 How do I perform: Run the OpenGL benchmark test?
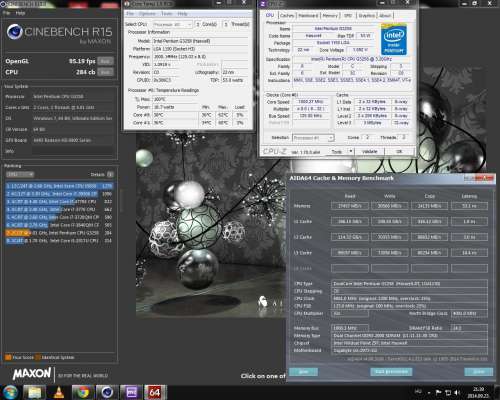coord(106,61)
